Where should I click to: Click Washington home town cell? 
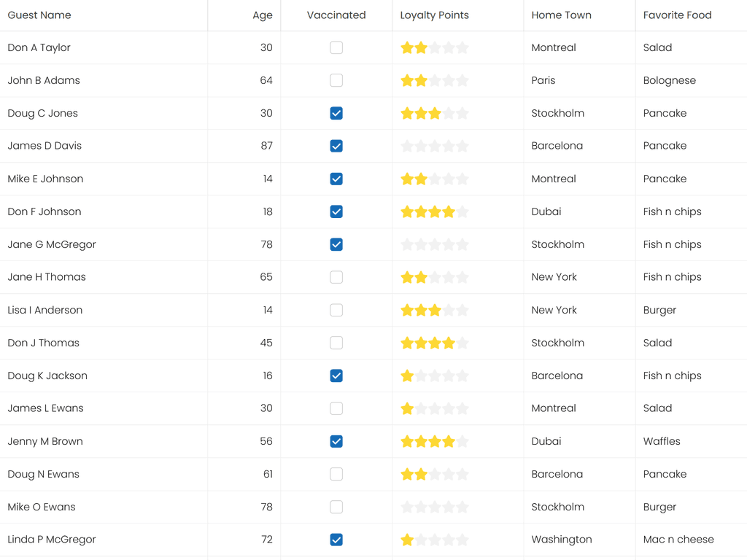[562, 540]
